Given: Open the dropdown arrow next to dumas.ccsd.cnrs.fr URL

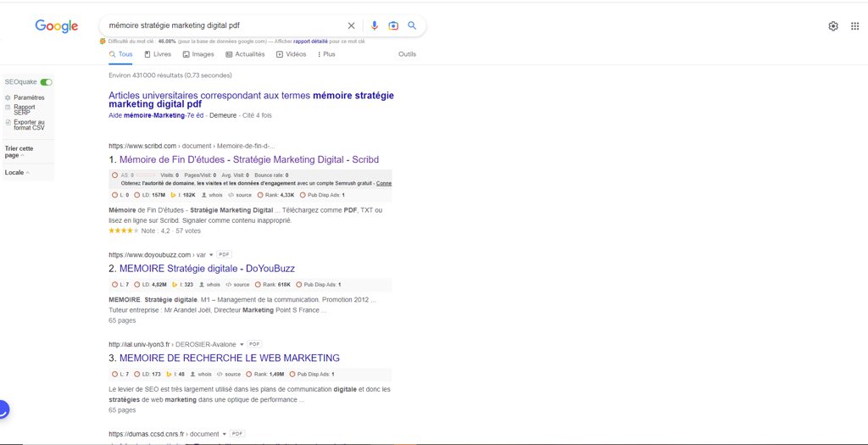Looking at the screenshot, I should [224, 434].
